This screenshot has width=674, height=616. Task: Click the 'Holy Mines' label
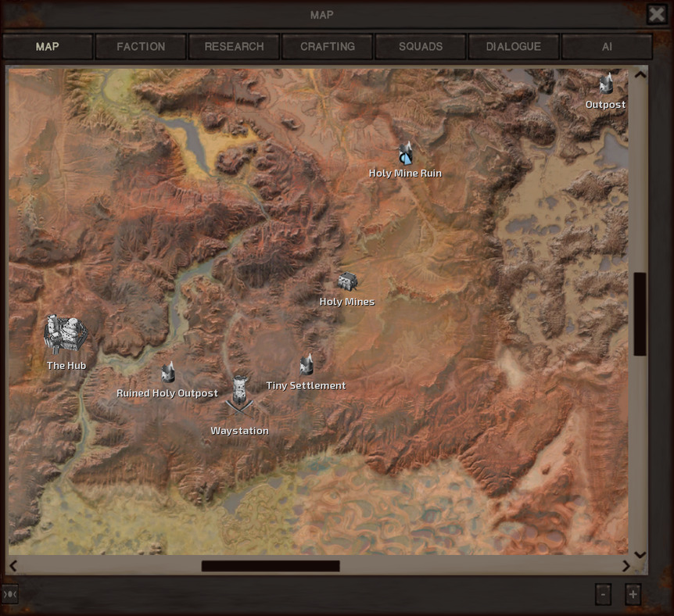tap(347, 302)
